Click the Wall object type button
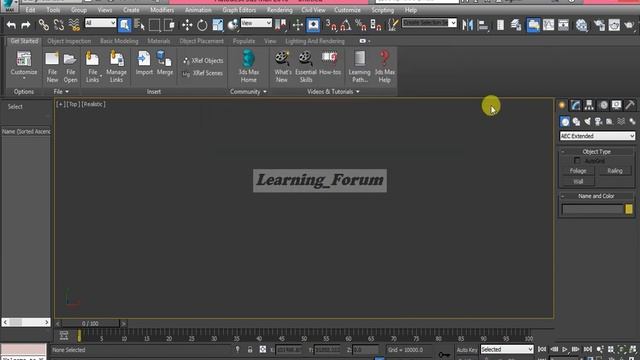This screenshot has width=640, height=360. click(578, 181)
